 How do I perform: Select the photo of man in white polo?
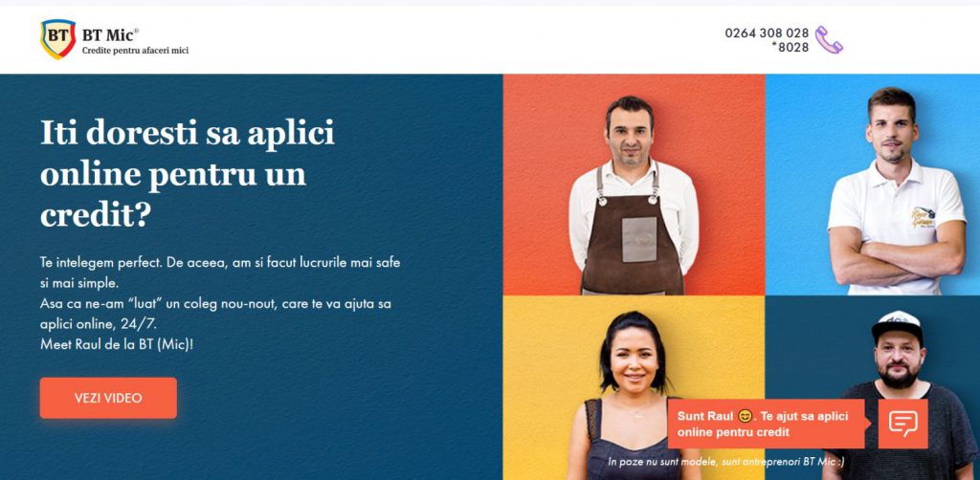click(x=873, y=185)
